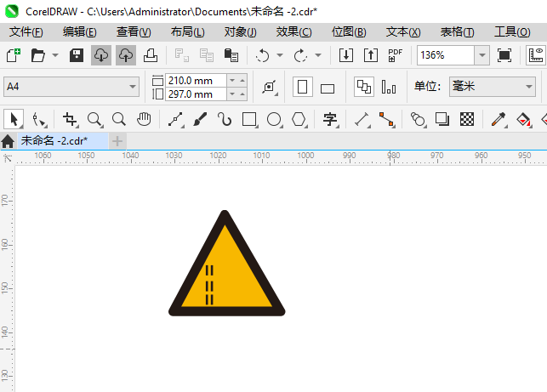The image size is (547, 392).
Task: Select the Crop tool
Action: coord(70,120)
